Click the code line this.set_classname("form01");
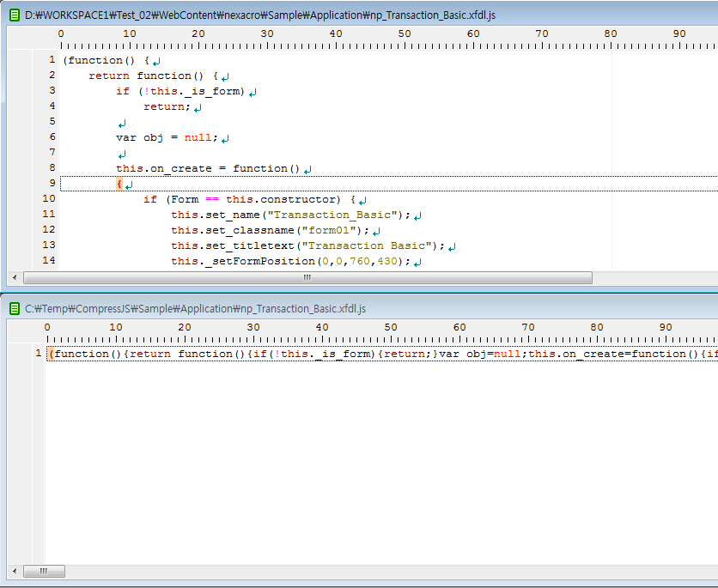 coord(271,230)
